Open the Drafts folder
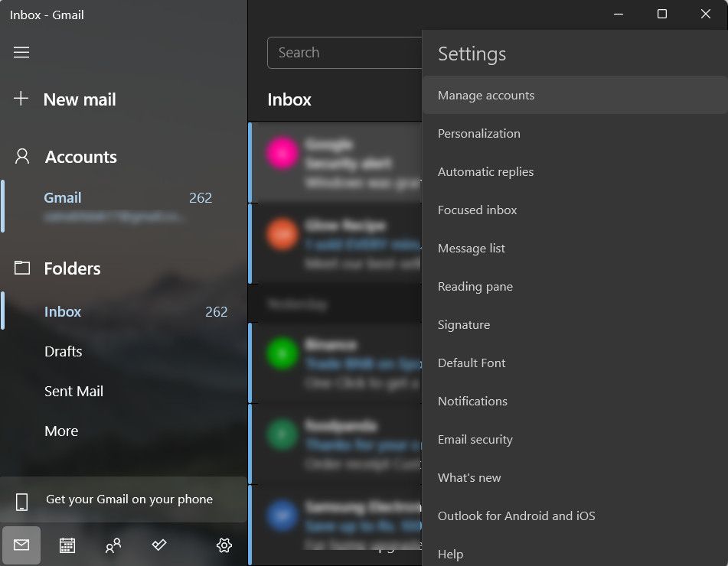 (63, 351)
